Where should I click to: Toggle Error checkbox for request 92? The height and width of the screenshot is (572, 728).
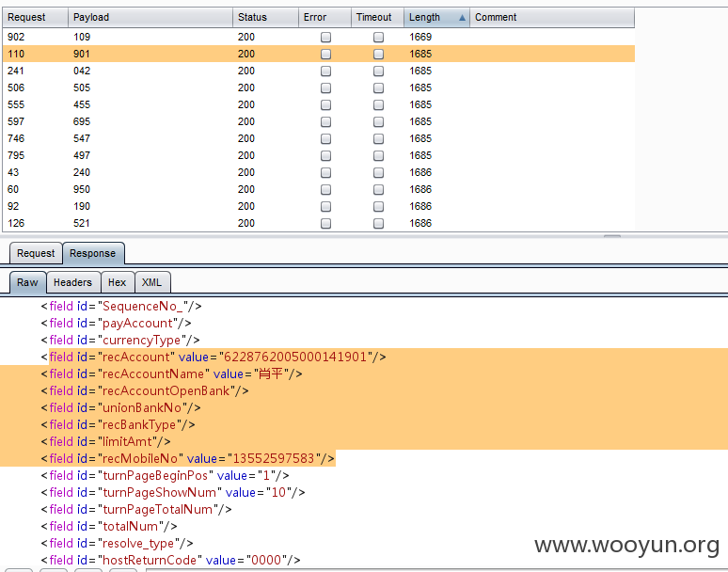click(x=326, y=207)
